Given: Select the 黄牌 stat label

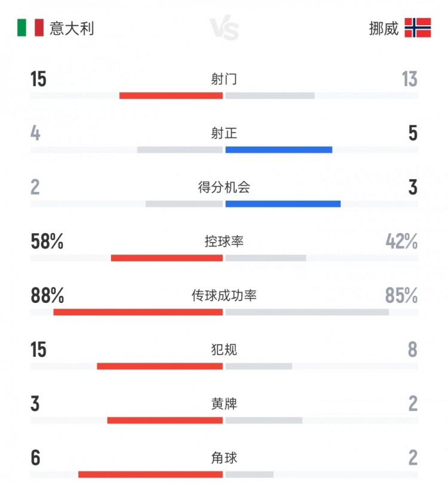Looking at the screenshot, I should pos(224,404).
